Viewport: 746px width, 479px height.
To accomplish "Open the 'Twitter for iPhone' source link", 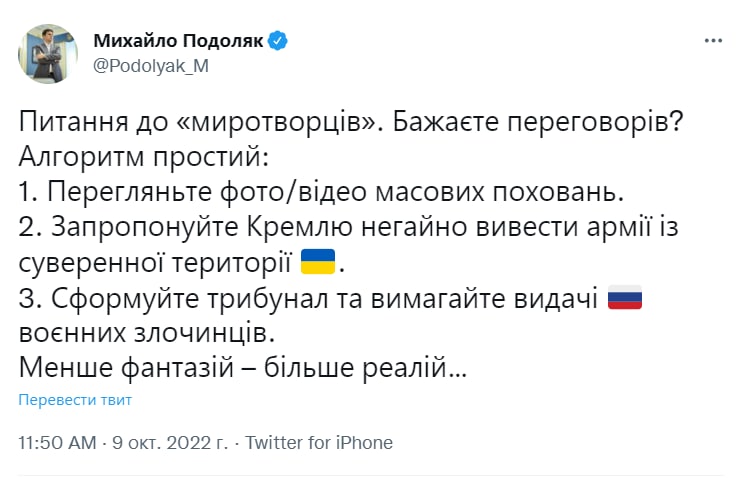I will click(x=319, y=442).
